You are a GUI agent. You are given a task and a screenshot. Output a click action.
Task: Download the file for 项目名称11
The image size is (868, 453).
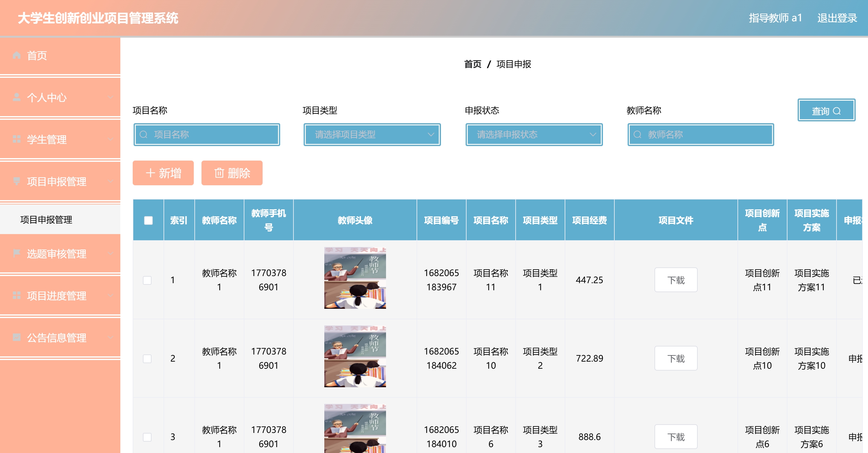point(676,280)
